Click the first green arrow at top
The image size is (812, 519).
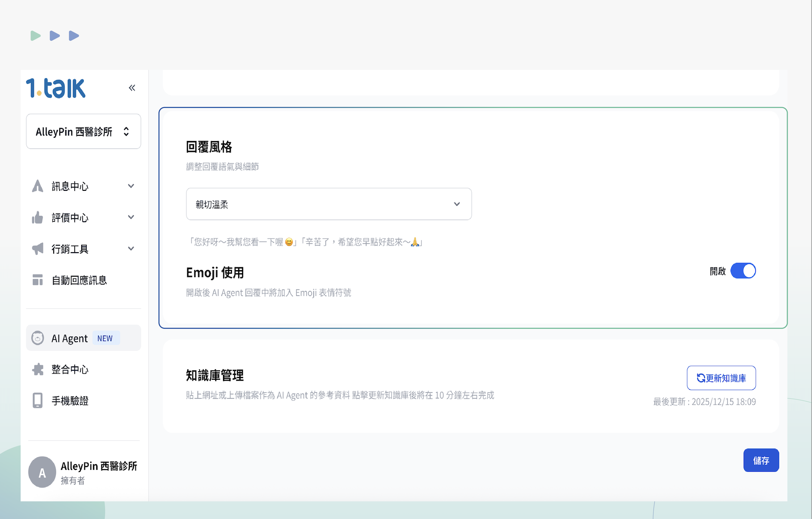[x=36, y=36]
